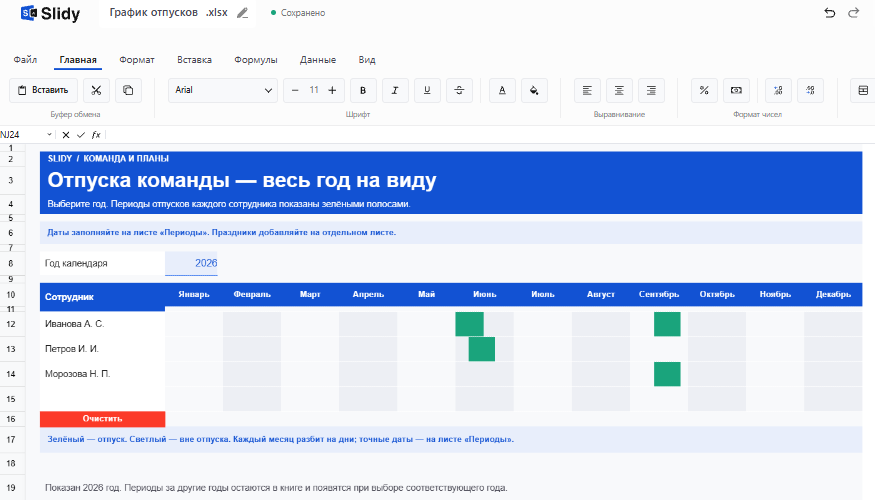The width and height of the screenshot is (875, 500).
Task: Expand the cell name box dropdown arrow
Action: click(x=49, y=134)
